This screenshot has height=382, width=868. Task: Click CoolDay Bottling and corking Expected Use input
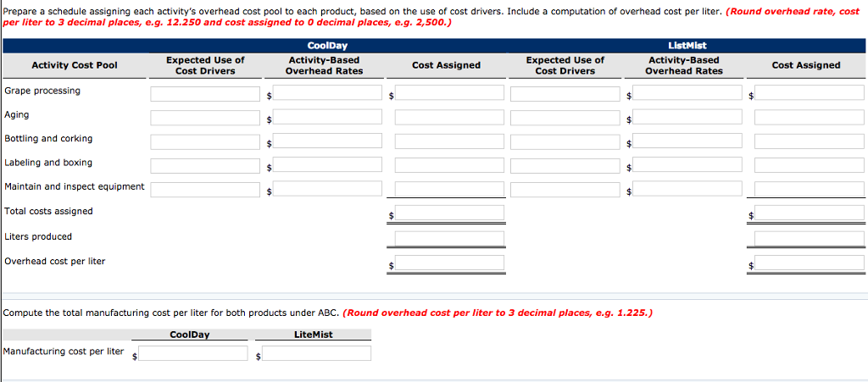(x=205, y=141)
